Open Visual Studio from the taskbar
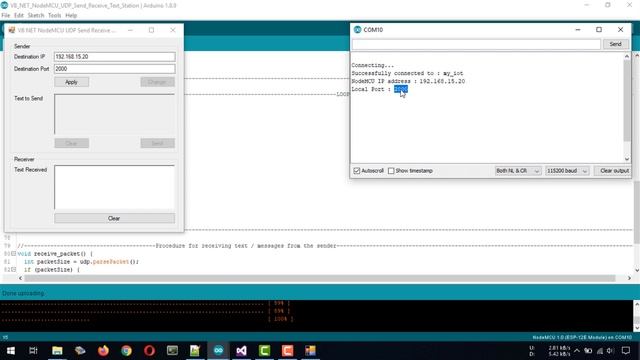Screen dimensions: 640x360 tap(241, 351)
